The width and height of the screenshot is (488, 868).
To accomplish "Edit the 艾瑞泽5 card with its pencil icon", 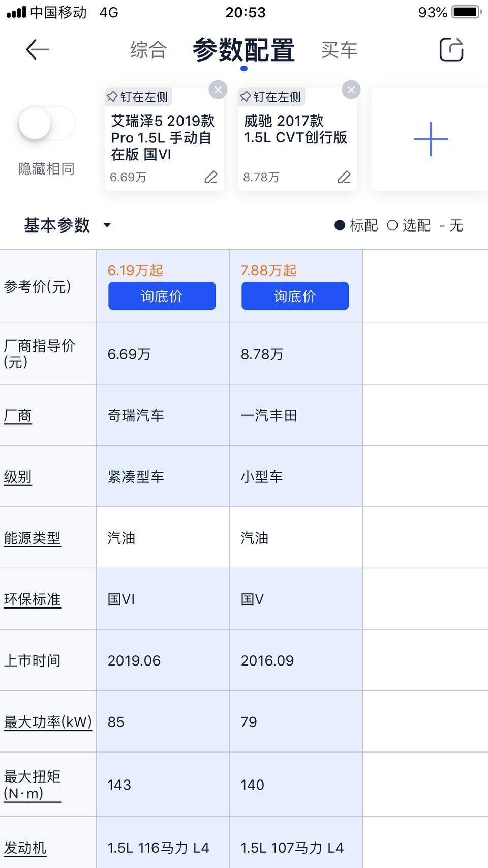I will [x=211, y=177].
